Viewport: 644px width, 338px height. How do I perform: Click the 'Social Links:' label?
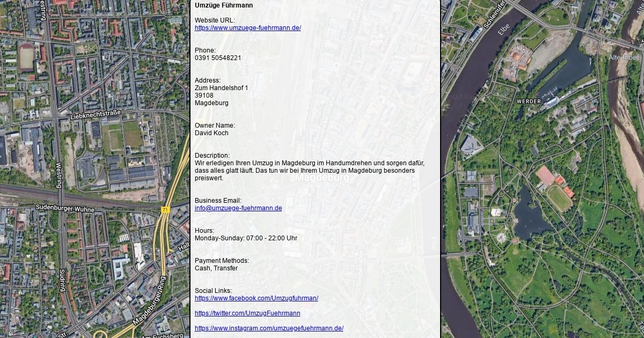(x=213, y=291)
